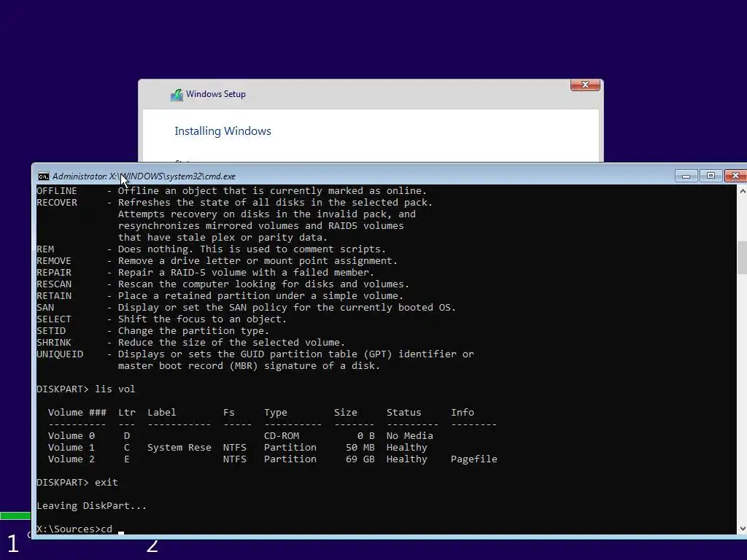Click the 'No Media' status value

[x=410, y=436]
